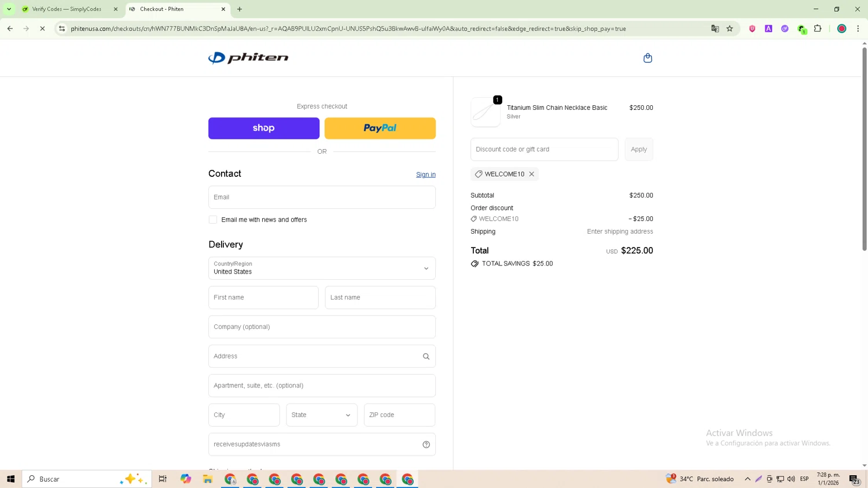Show hidden system tray icons

[x=747, y=479]
